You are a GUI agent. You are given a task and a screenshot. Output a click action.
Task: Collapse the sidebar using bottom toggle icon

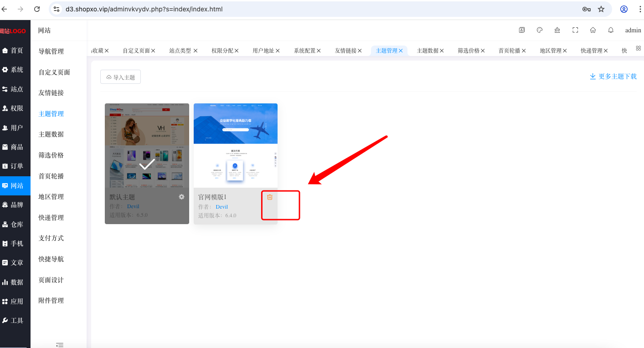[x=60, y=345]
